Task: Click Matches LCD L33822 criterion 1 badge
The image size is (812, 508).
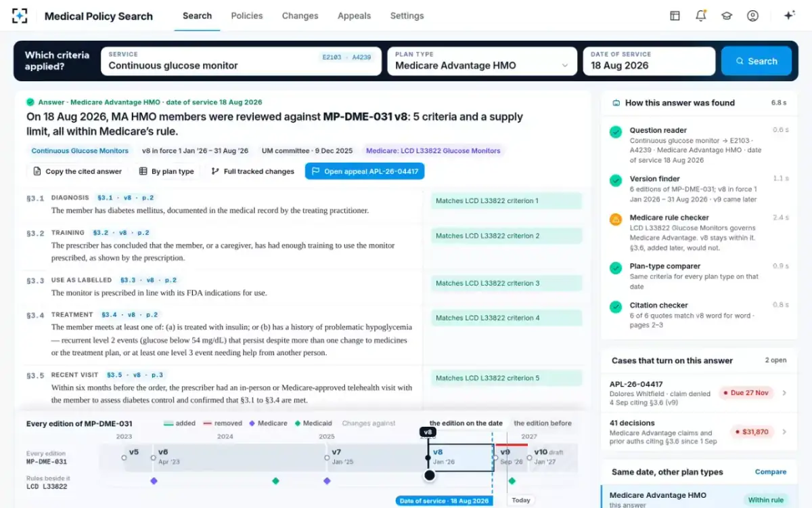Action: (506, 201)
